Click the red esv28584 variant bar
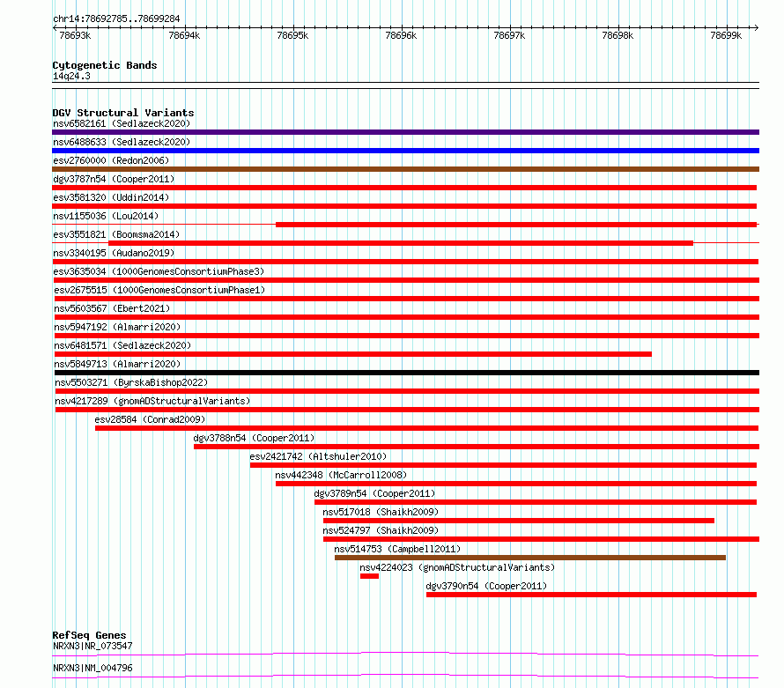The width and height of the screenshot is (784, 688). (427, 428)
